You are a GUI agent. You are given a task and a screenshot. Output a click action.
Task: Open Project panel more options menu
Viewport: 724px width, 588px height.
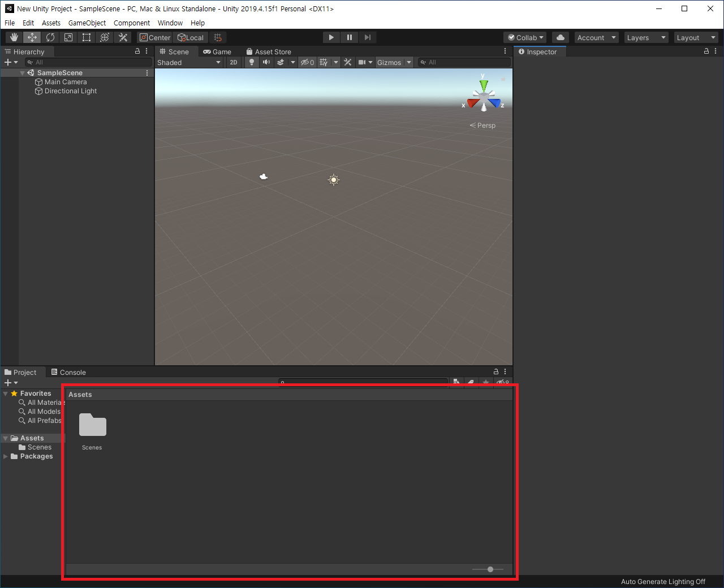(505, 371)
